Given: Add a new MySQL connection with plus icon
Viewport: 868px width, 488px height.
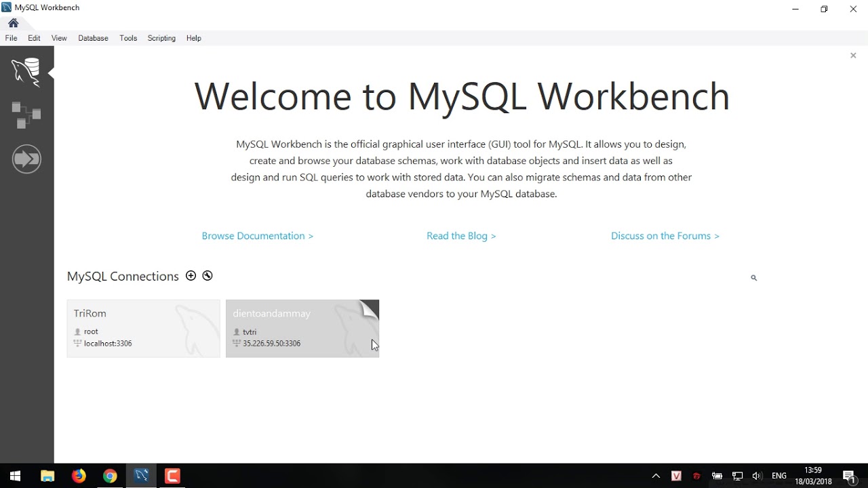Looking at the screenshot, I should 191,276.
